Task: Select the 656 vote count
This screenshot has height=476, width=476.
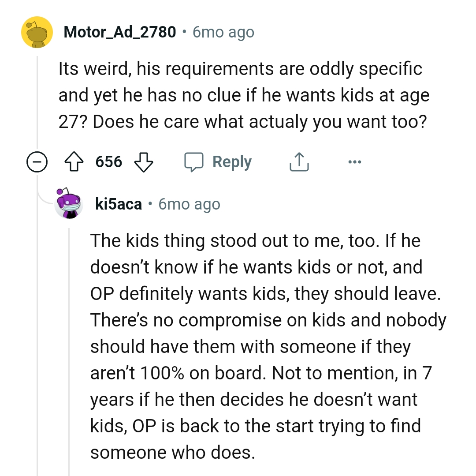Action: tap(109, 161)
